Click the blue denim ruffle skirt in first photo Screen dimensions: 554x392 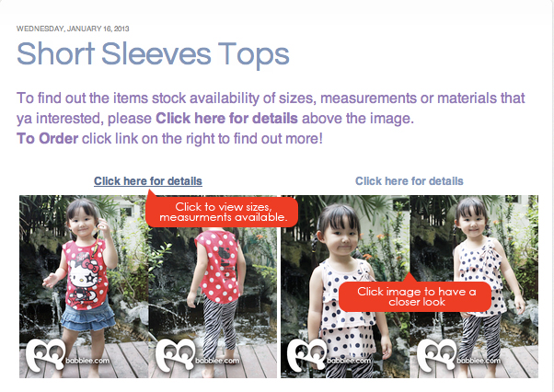(x=88, y=315)
